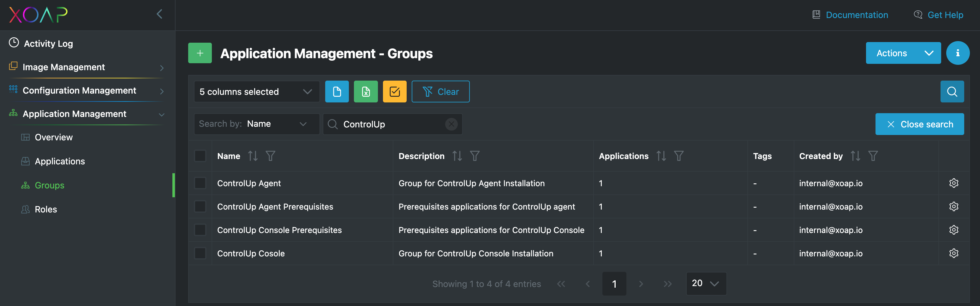Viewport: 980px width, 306px height.
Task: Go to first page of entries
Action: [561, 284]
